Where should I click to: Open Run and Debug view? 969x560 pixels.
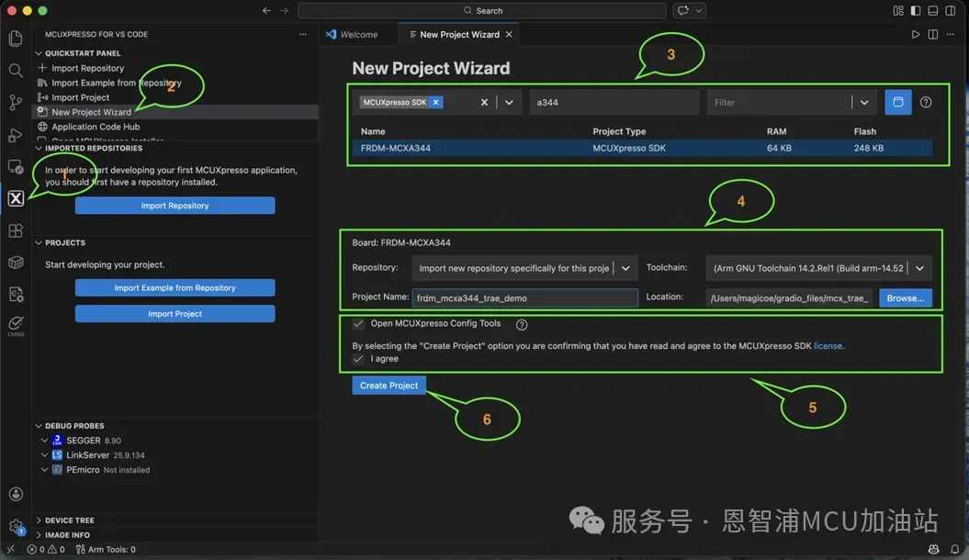tap(16, 135)
